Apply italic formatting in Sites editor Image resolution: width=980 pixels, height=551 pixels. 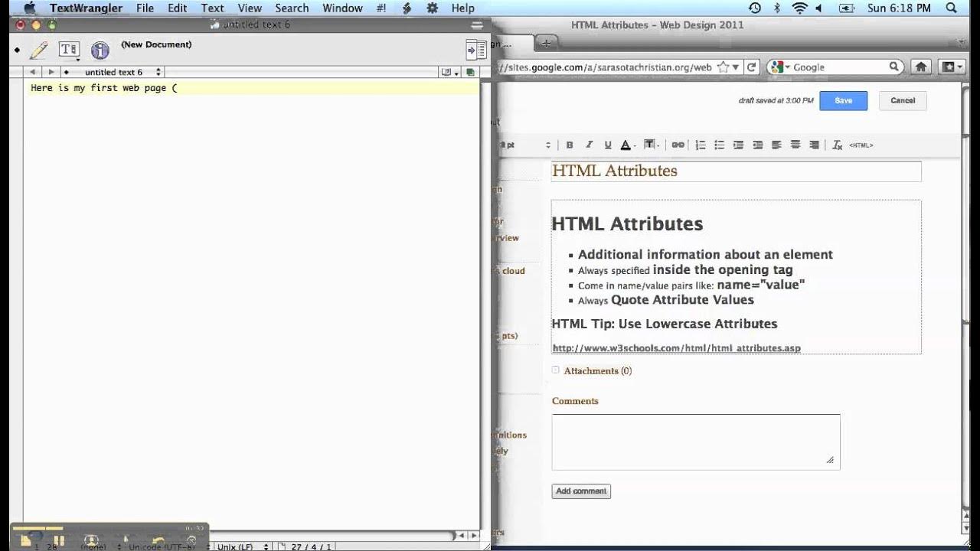[x=589, y=145]
